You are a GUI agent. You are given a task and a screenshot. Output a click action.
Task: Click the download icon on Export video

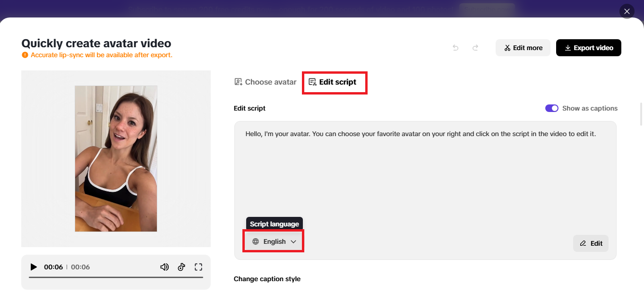tap(568, 48)
